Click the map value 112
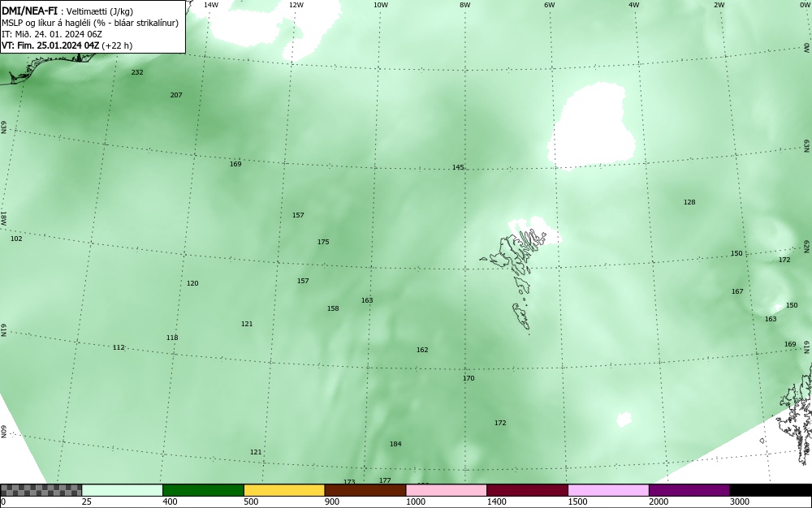Image resolution: width=812 pixels, height=508 pixels. (119, 347)
